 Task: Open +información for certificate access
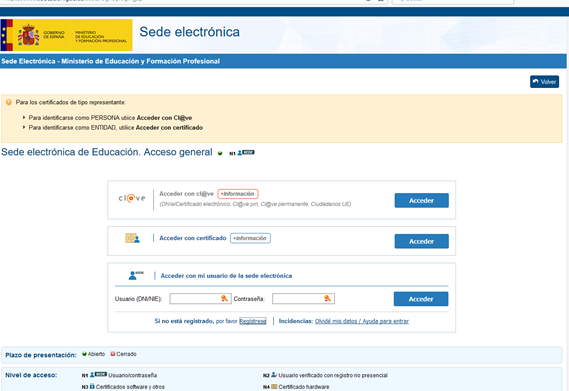coord(250,238)
